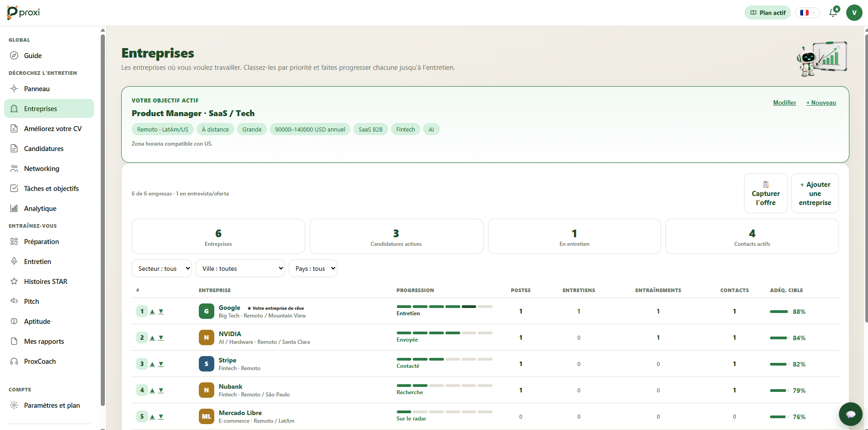The width and height of the screenshot is (868, 430).
Task: Go to Panneau in the sidebar
Action: click(49, 89)
